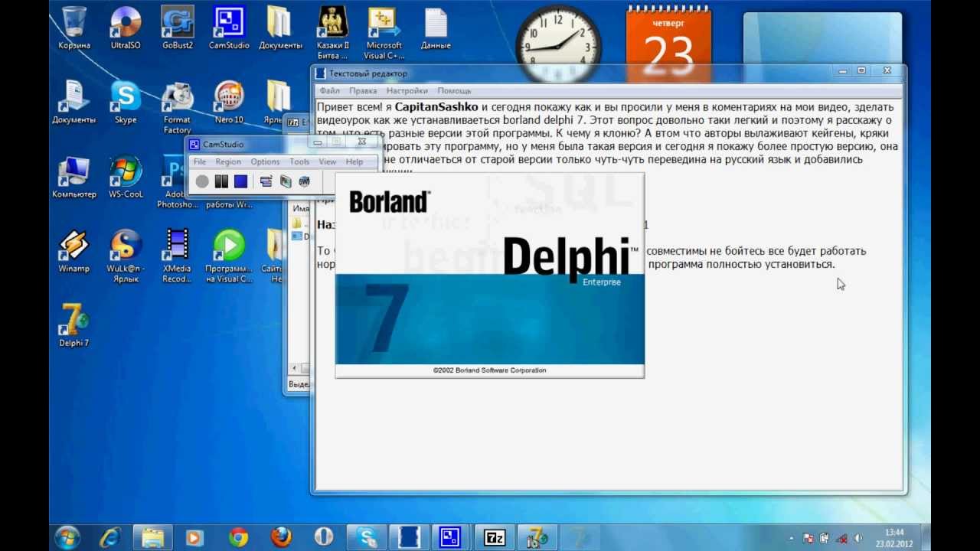Open CamStudio Region menu

pyautogui.click(x=228, y=161)
